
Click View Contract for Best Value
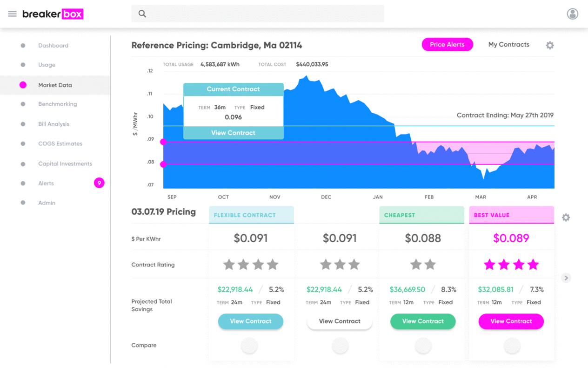[x=511, y=321]
